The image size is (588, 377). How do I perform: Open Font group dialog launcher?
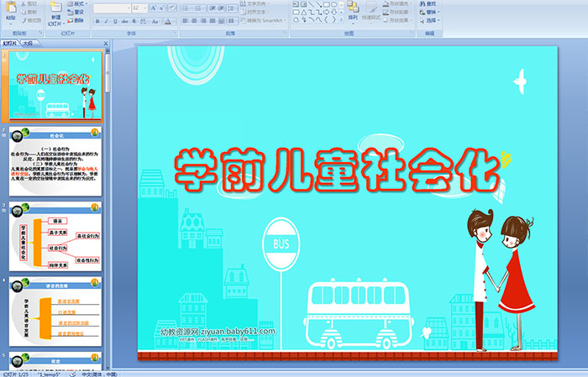[x=175, y=34]
